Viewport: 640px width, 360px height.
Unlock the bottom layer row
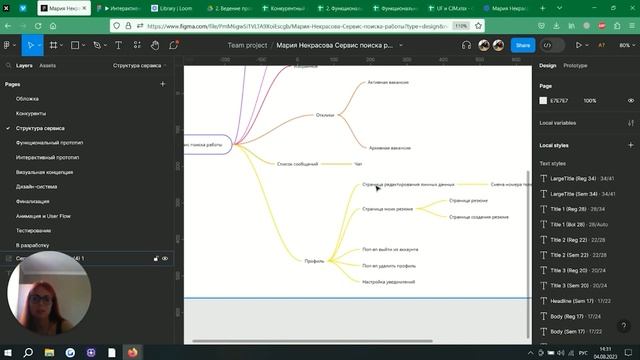[x=156, y=258]
